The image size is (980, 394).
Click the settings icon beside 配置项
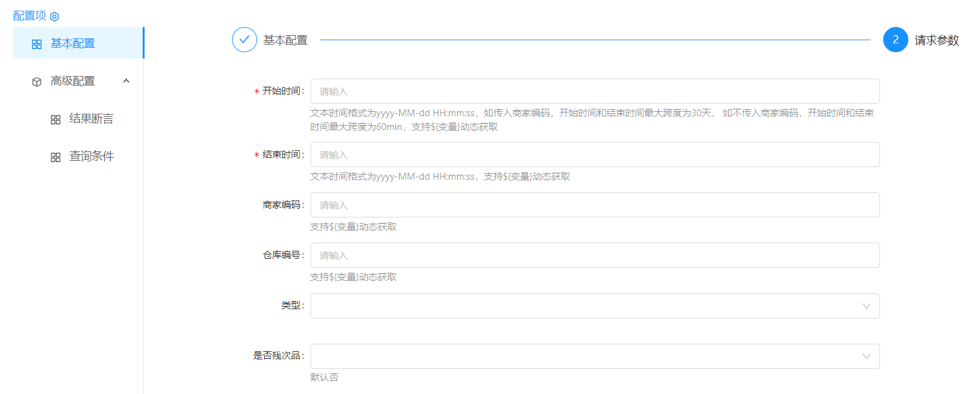click(x=55, y=16)
